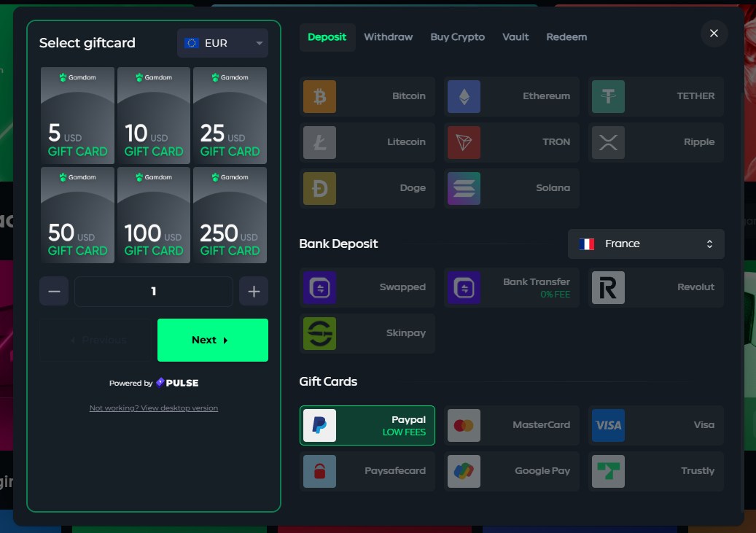The image size is (756, 533).
Task: Click the "View desktop version" link
Action: [153, 408]
